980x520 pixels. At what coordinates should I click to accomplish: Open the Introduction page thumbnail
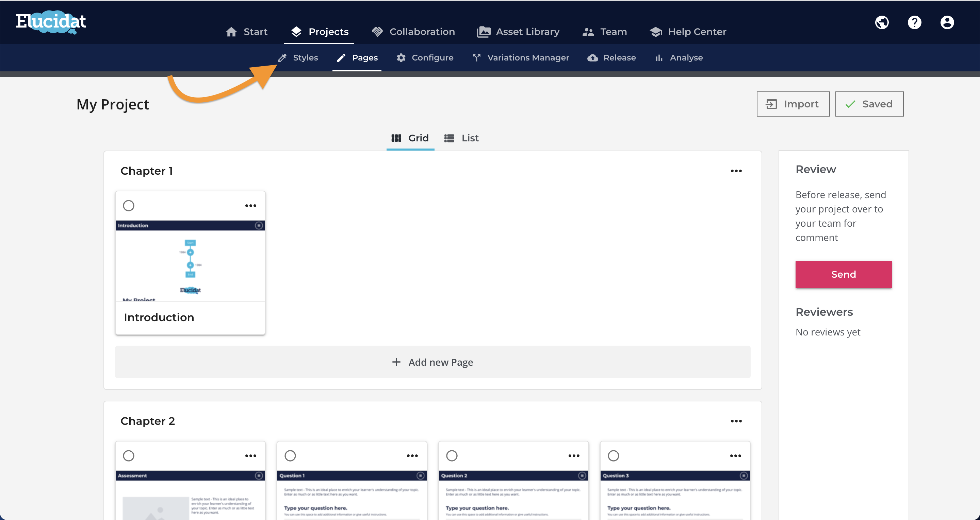coord(190,261)
